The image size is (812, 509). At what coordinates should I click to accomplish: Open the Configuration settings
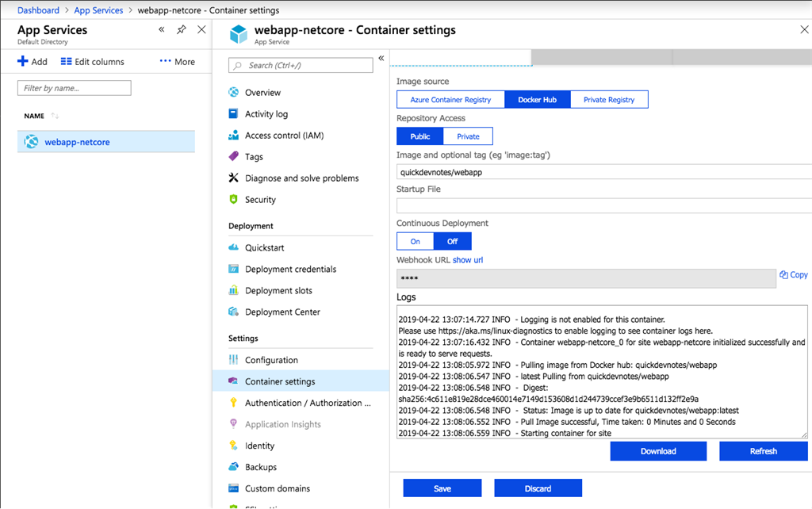(270, 359)
